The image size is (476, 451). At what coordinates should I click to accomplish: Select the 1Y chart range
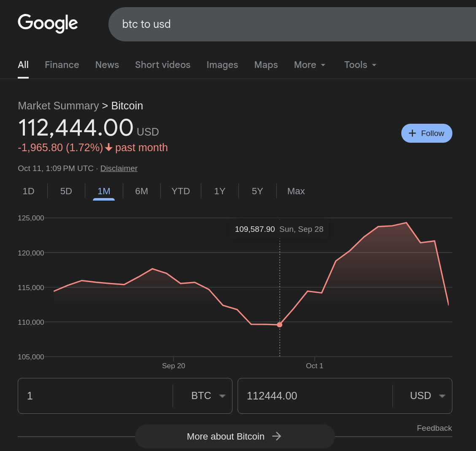click(x=219, y=191)
